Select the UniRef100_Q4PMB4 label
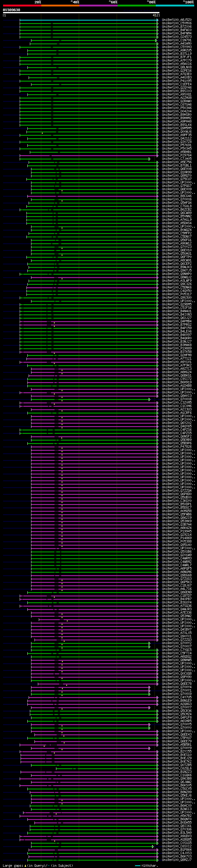 (x=177, y=321)
